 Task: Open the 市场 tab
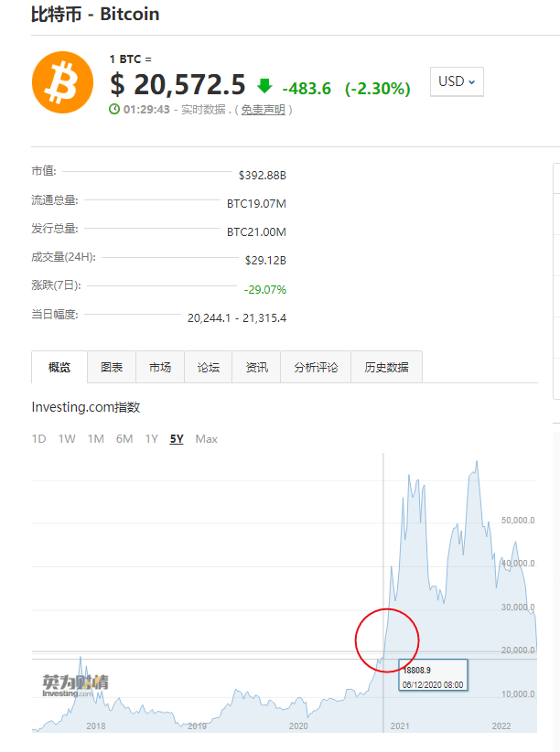tap(160, 367)
